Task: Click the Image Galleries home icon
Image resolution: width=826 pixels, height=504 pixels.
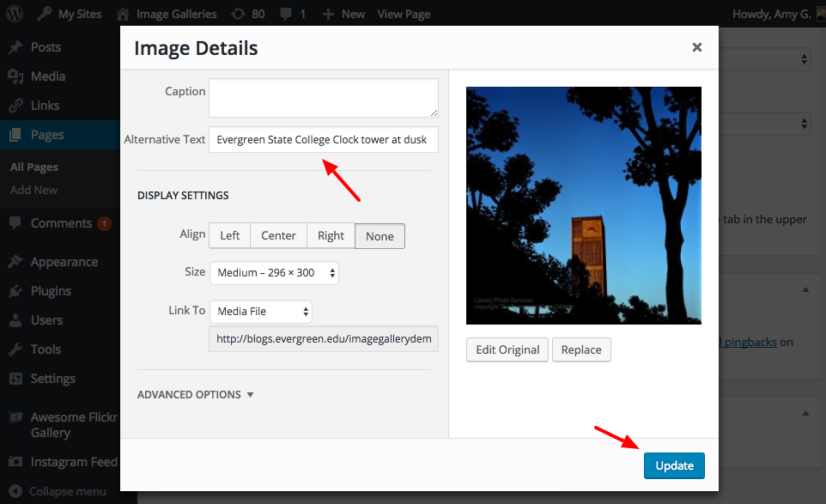Action: click(x=123, y=14)
